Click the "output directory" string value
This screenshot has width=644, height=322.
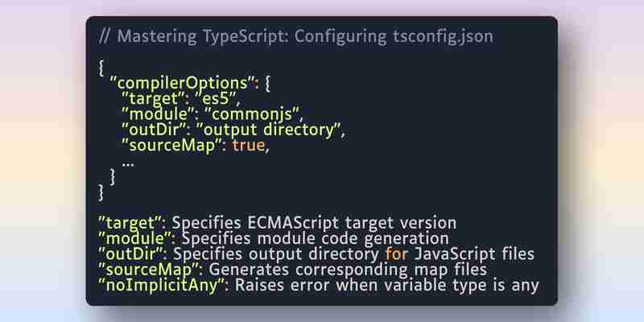point(269,130)
